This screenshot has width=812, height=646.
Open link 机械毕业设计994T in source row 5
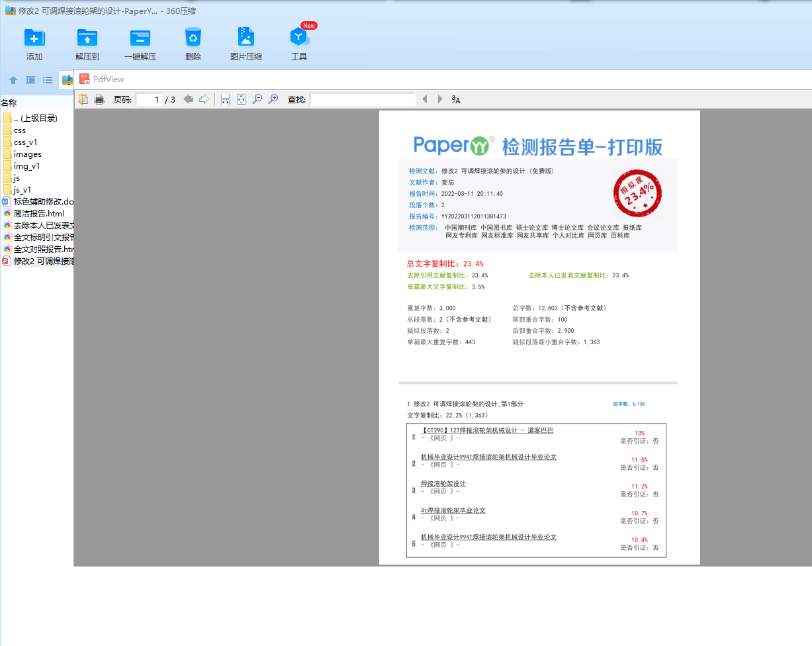click(x=488, y=537)
